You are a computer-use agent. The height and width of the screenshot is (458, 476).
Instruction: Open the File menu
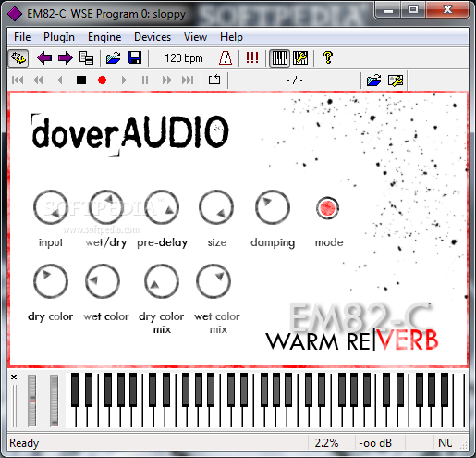coord(22,37)
